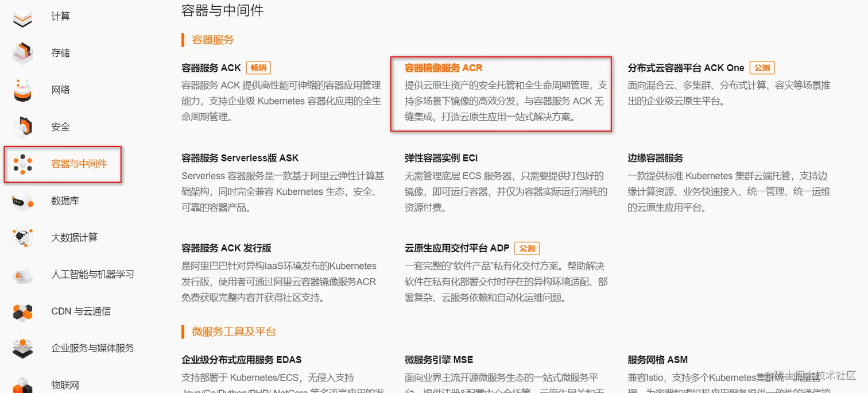Click the 畅销 badge beside ACK
The width and height of the screenshot is (868, 393).
[258, 68]
